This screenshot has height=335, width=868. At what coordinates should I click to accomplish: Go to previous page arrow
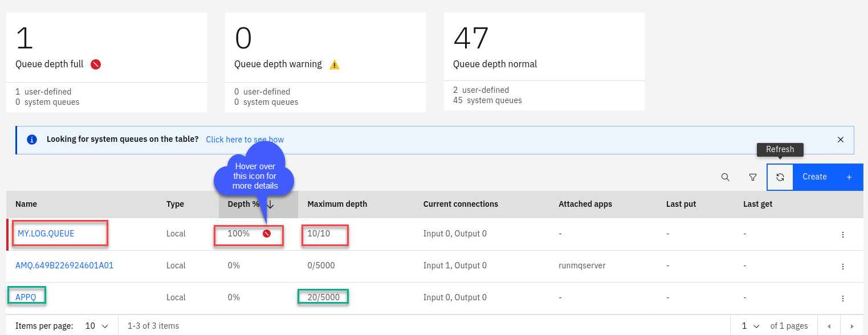click(829, 326)
